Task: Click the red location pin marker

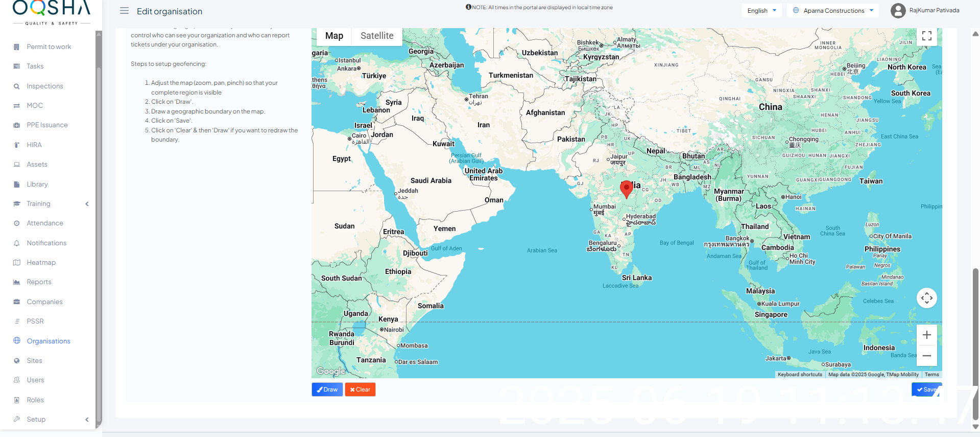Action: [x=626, y=189]
